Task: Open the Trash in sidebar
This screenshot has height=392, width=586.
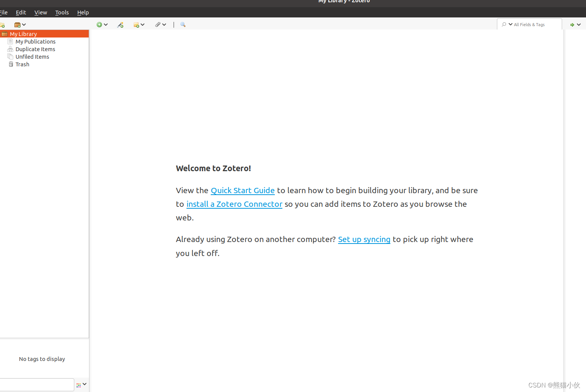Action: coord(44,64)
